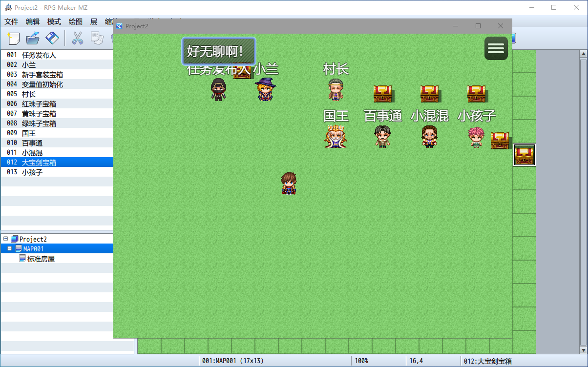This screenshot has width=588, height=367.
Task: Select event 005 村长 in list
Action: tap(57, 94)
